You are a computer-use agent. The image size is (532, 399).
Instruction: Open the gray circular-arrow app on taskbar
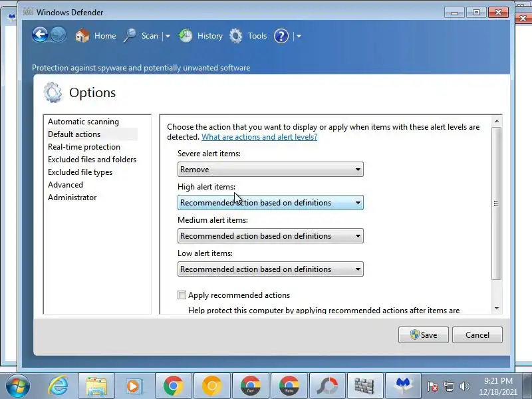tap(328, 386)
